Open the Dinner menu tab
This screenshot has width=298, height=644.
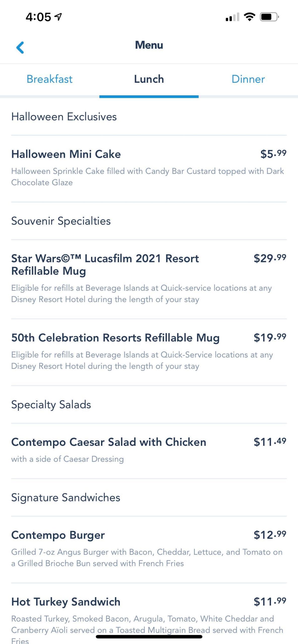[248, 79]
